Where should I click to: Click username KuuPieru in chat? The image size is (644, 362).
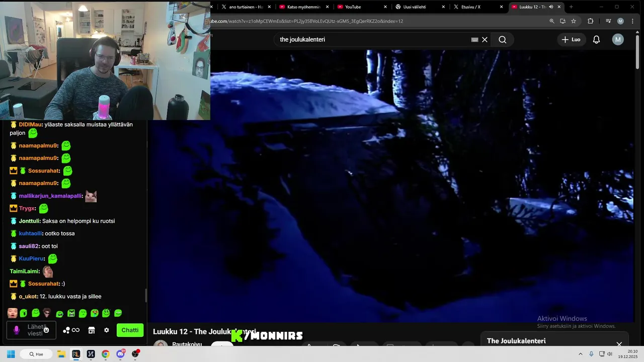click(x=31, y=258)
